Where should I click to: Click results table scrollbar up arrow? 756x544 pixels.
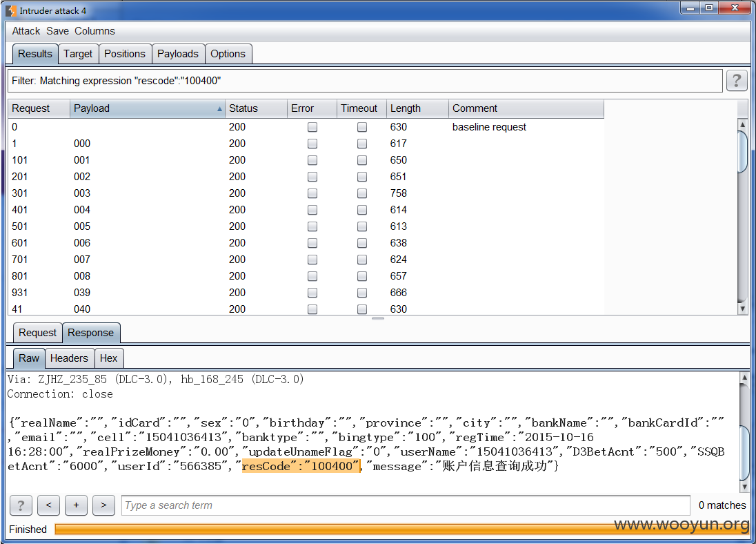(742, 124)
